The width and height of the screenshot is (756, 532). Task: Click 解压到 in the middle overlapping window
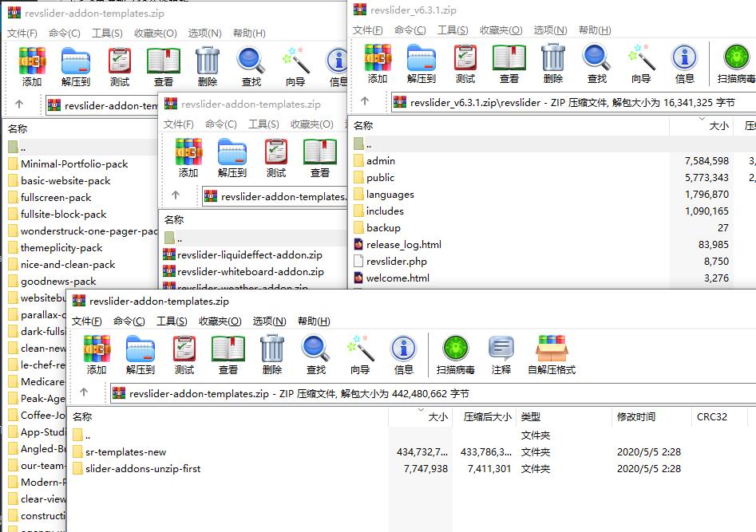pyautogui.click(x=232, y=158)
